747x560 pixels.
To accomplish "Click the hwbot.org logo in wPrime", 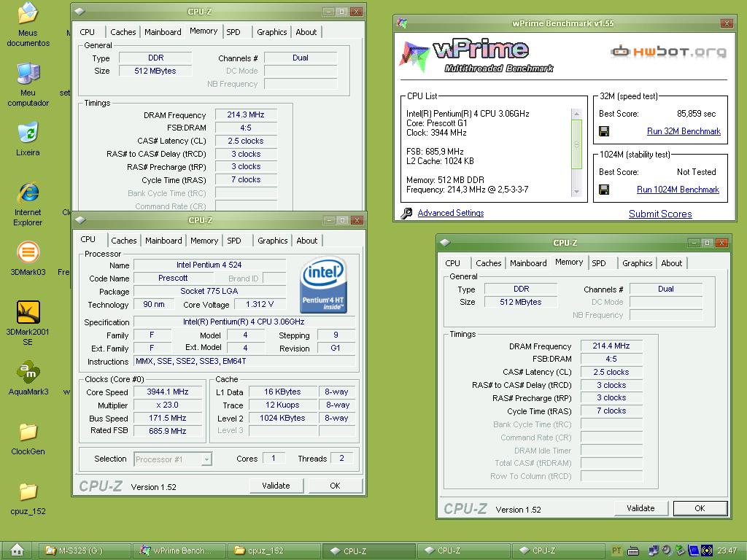I will [x=668, y=52].
